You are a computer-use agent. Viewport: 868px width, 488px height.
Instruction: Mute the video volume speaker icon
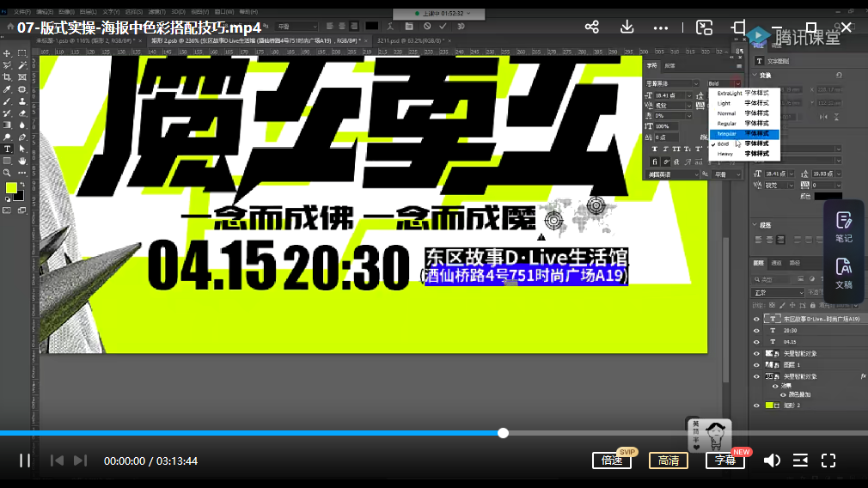pyautogui.click(x=772, y=461)
